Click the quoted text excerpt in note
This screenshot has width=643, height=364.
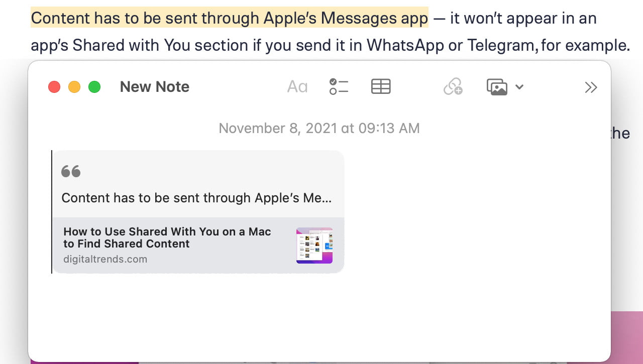point(196,198)
